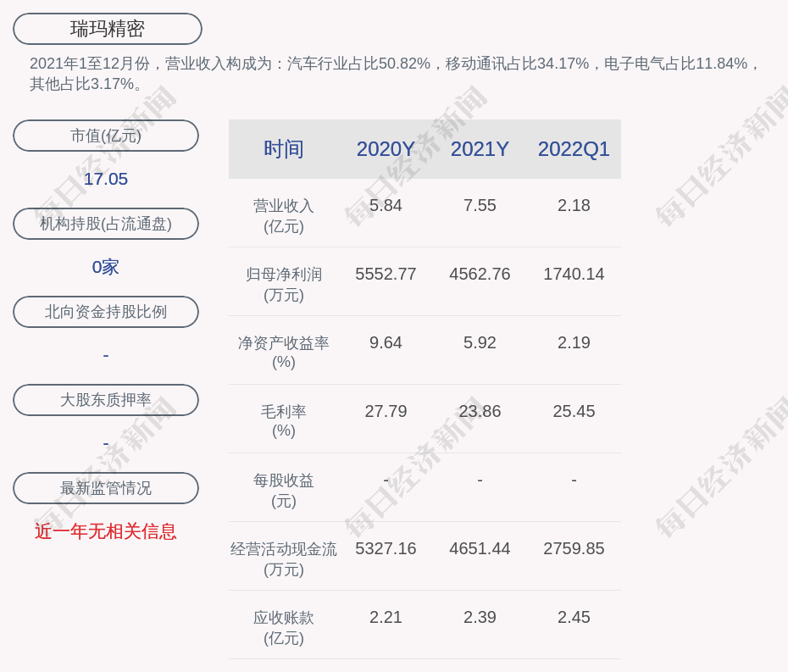788x672 pixels.
Task: Click the 时间 table header
Action: pyautogui.click(x=284, y=149)
